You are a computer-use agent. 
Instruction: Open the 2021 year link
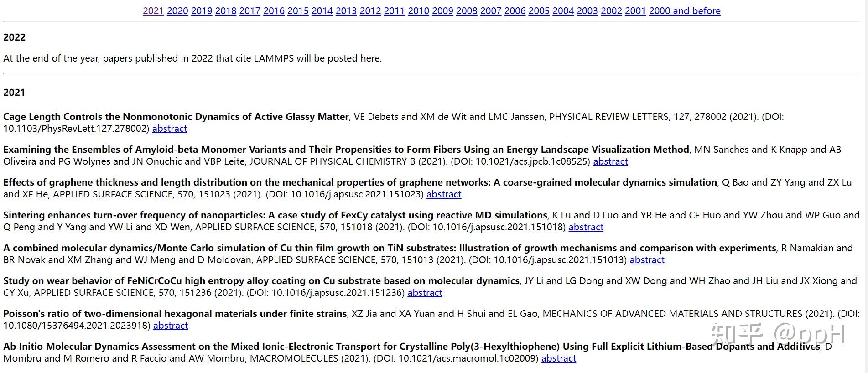point(153,11)
